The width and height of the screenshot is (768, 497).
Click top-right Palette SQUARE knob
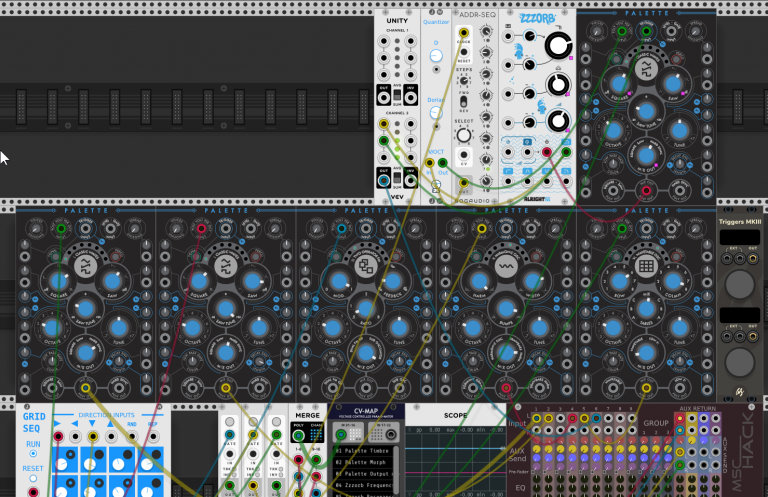pos(619,84)
